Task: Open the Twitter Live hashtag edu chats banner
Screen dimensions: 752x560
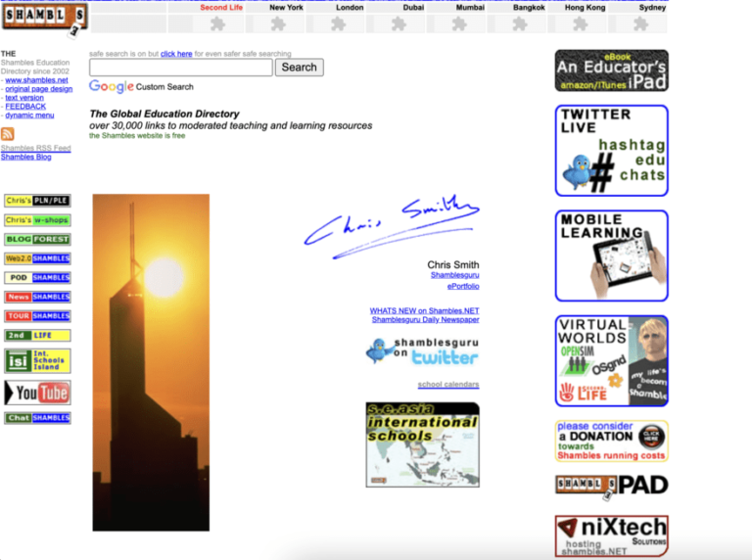Action: 611,151
